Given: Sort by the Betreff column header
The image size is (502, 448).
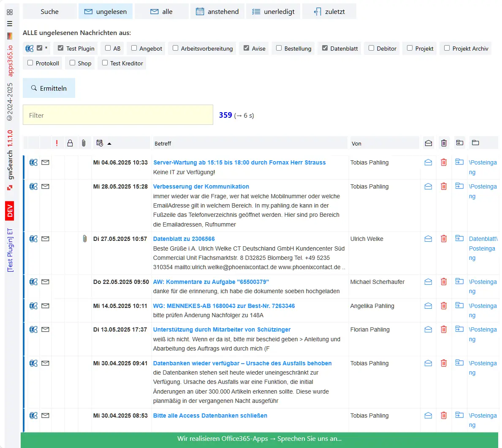Looking at the screenshot, I should point(250,143).
